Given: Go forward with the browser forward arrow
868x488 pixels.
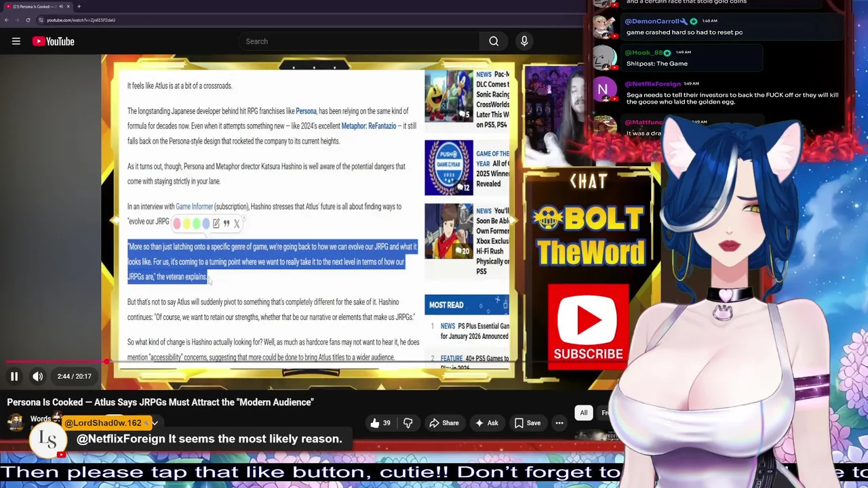Looking at the screenshot, I should [x=17, y=20].
